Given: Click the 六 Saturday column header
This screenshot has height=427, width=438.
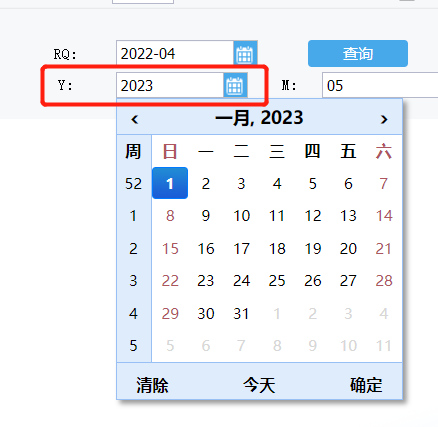Looking at the screenshot, I should pos(384,151).
